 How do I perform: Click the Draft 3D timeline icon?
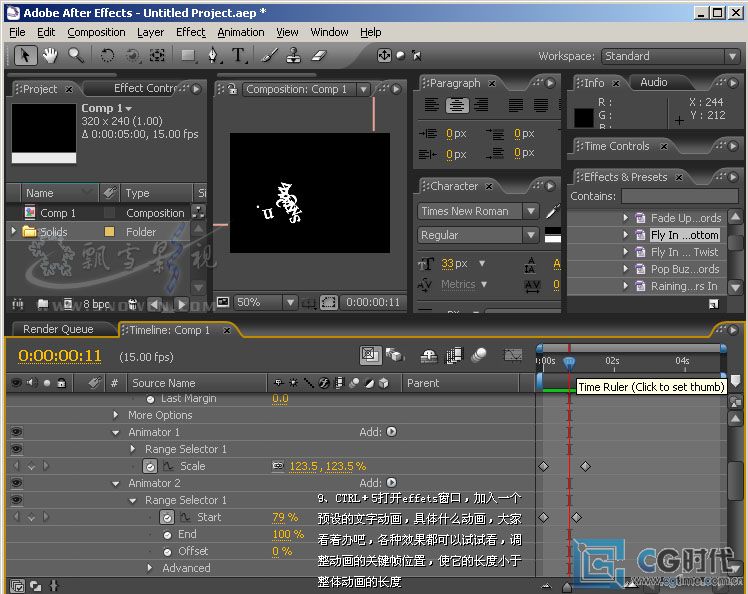point(395,355)
